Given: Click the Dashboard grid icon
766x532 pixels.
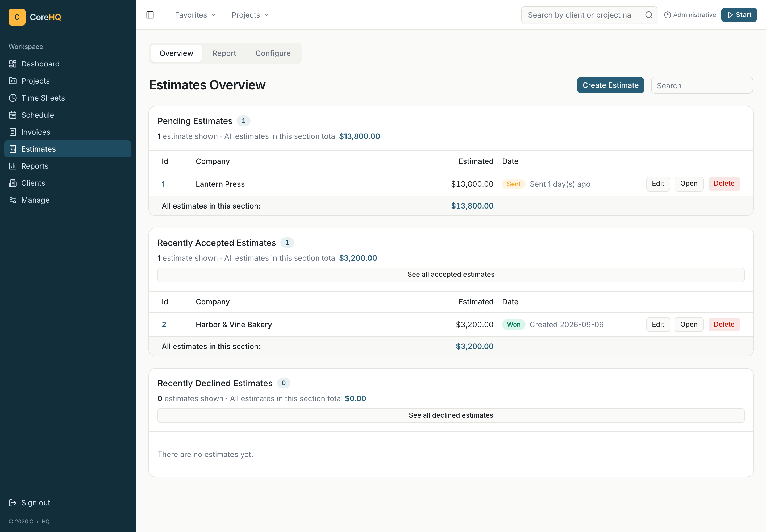Looking at the screenshot, I should (13, 64).
